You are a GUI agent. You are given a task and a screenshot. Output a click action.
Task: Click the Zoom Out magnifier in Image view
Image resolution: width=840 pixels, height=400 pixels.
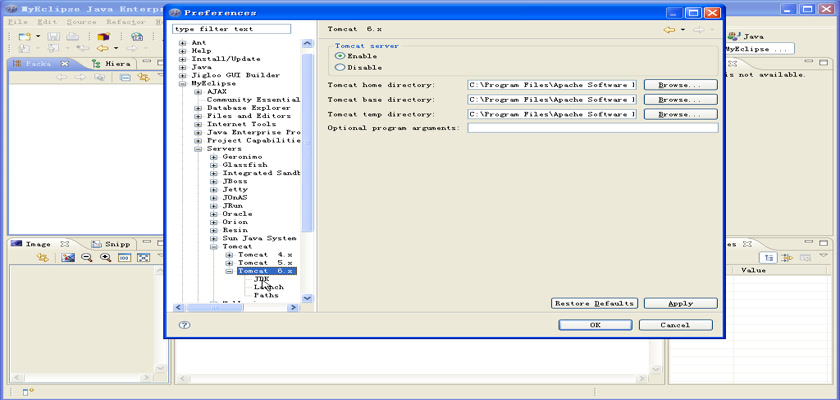(x=86, y=258)
